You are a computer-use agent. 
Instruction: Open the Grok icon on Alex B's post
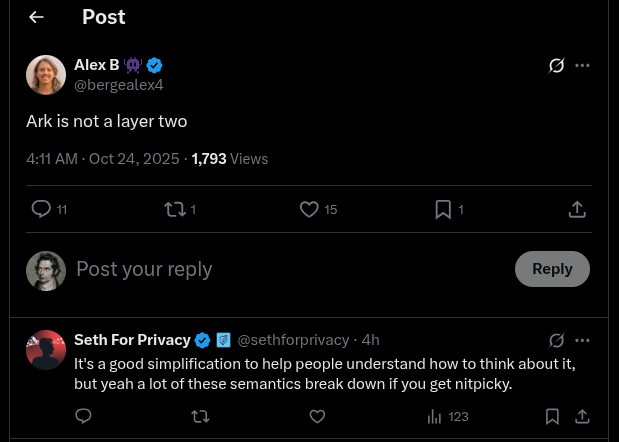(x=557, y=66)
